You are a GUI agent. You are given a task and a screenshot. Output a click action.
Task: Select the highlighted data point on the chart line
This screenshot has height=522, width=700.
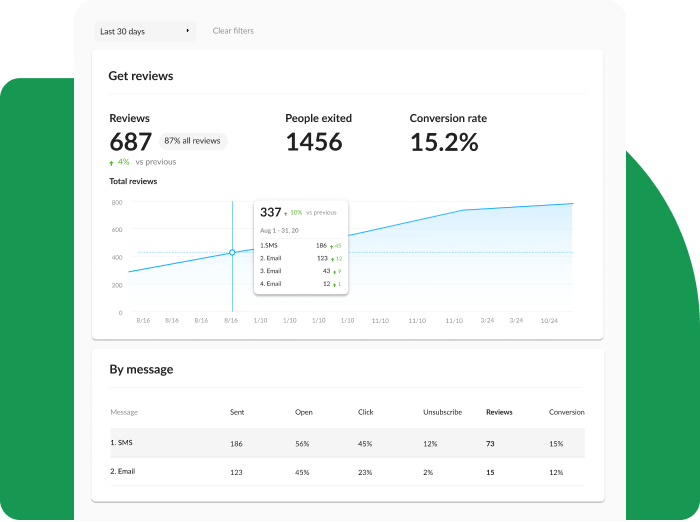(x=232, y=253)
